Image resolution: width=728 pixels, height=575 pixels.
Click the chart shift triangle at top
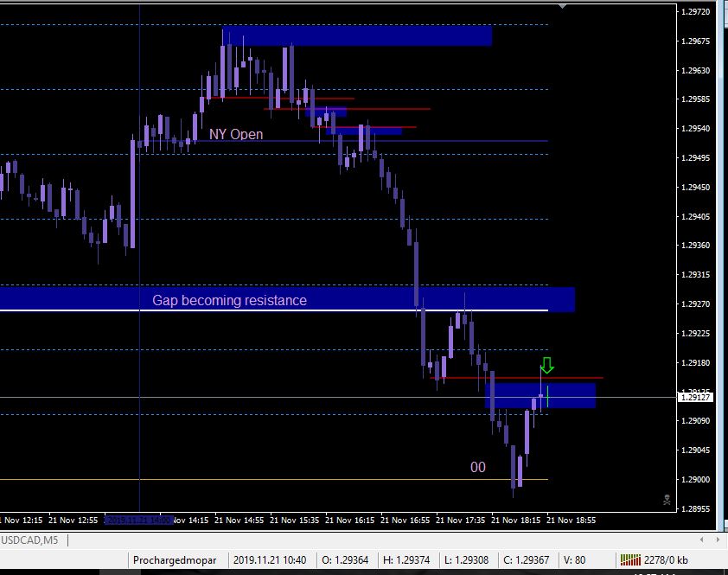pyautogui.click(x=562, y=7)
